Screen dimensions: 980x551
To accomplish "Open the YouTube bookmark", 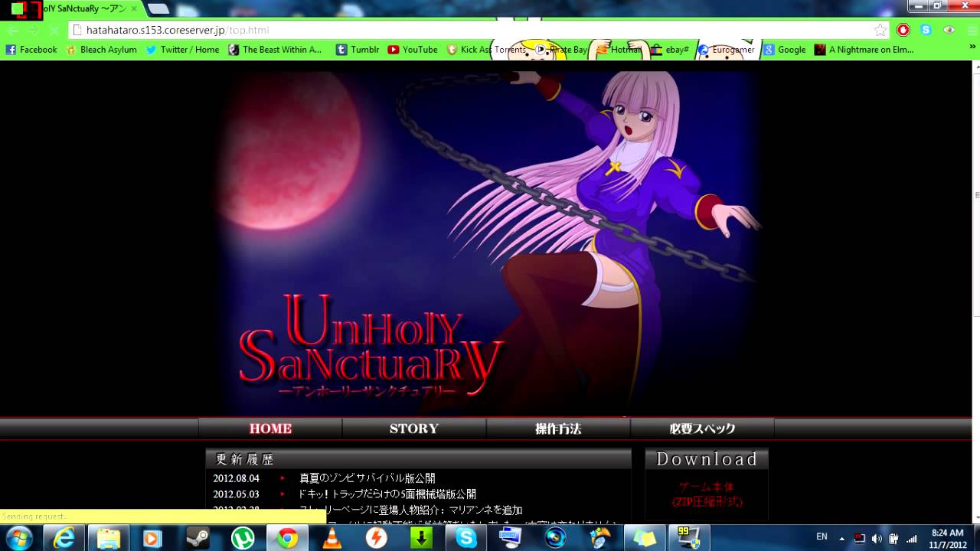I will click(413, 50).
